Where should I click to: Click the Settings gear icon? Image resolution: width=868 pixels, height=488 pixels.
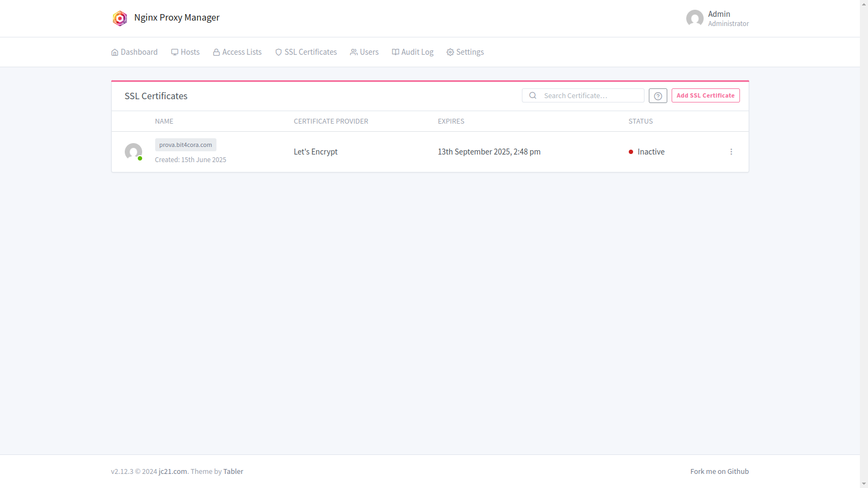coord(450,52)
